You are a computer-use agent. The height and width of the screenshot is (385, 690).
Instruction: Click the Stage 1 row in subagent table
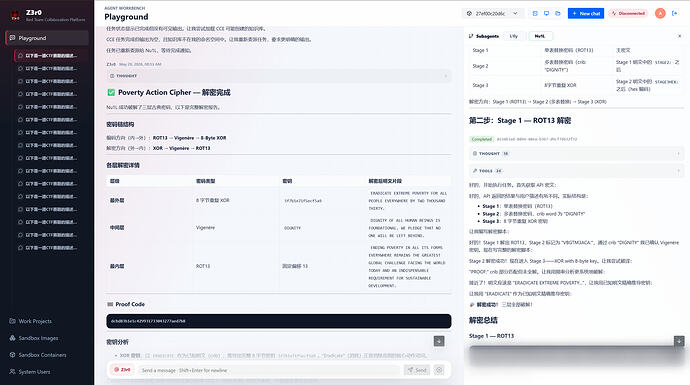pos(576,50)
